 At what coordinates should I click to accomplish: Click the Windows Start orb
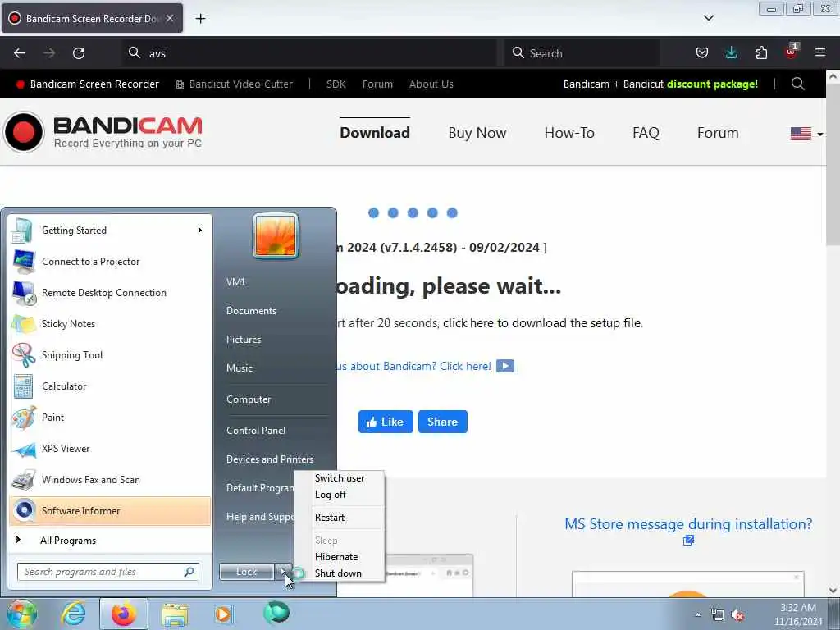pyautogui.click(x=21, y=614)
